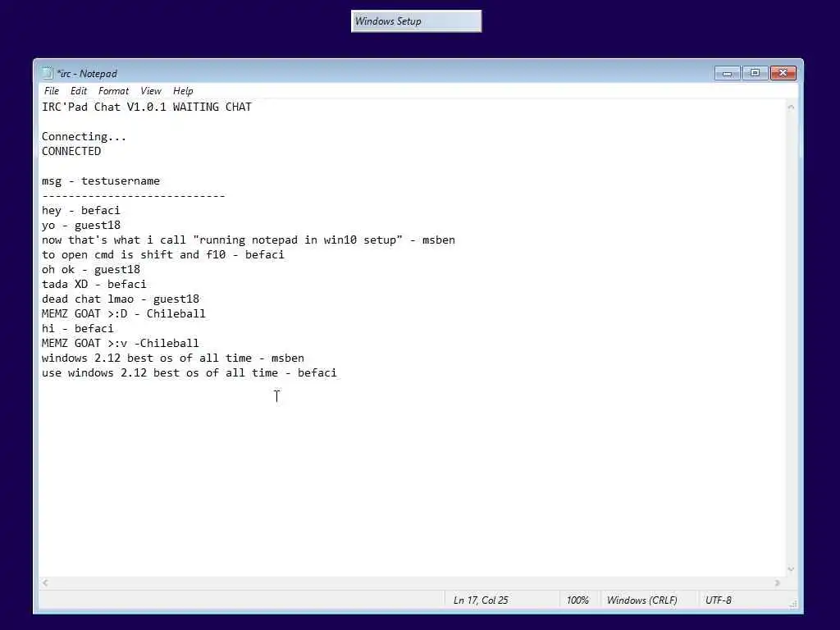Click the 100% zoom status entry
Screen dimensions: 840x630
click(577, 600)
